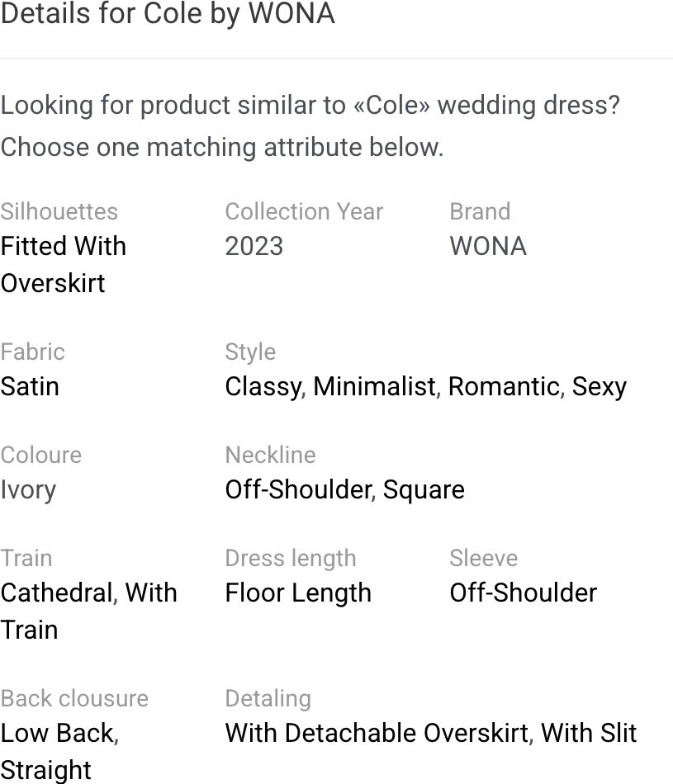The image size is (673, 784).
Task: Open the Romantic style link
Action: [x=506, y=387]
